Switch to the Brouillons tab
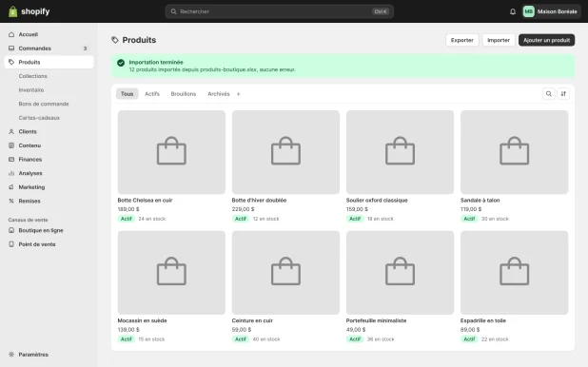 coord(184,94)
